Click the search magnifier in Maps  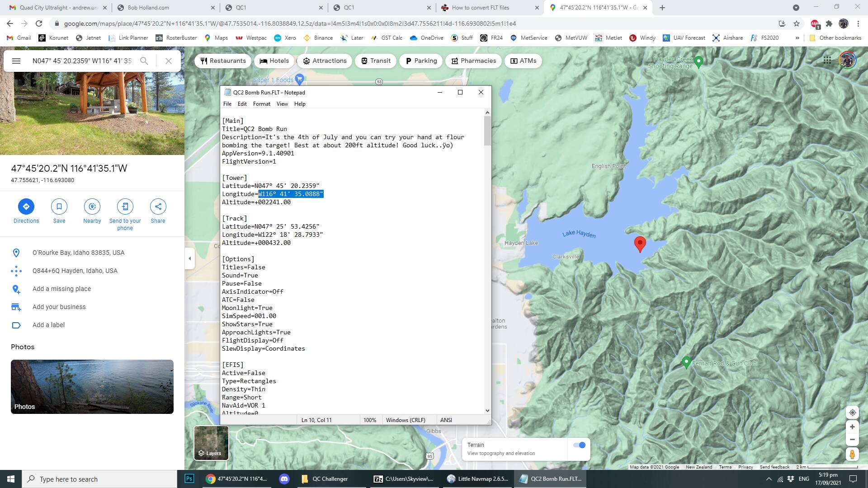coord(144,61)
